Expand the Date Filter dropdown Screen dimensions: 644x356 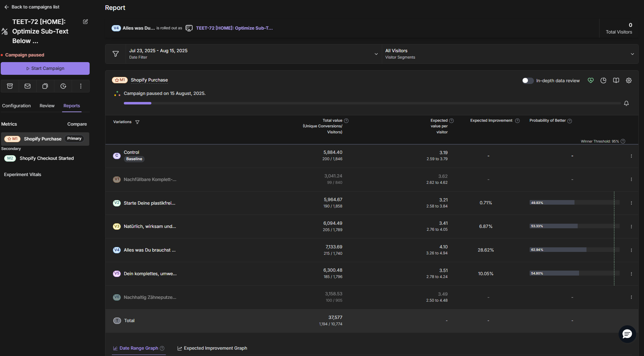[x=376, y=54]
